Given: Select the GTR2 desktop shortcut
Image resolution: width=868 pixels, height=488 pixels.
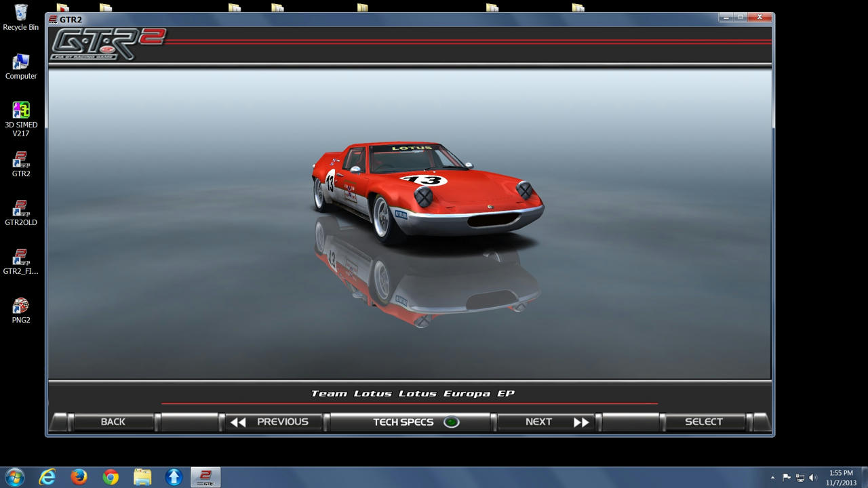Looking at the screenshot, I should coord(21,164).
